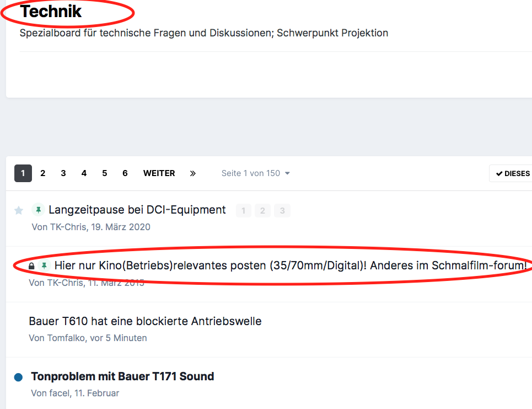Open the Bauer T610 blockierte Antriebswelle topic
The height and width of the screenshot is (409, 532).
[x=145, y=321]
